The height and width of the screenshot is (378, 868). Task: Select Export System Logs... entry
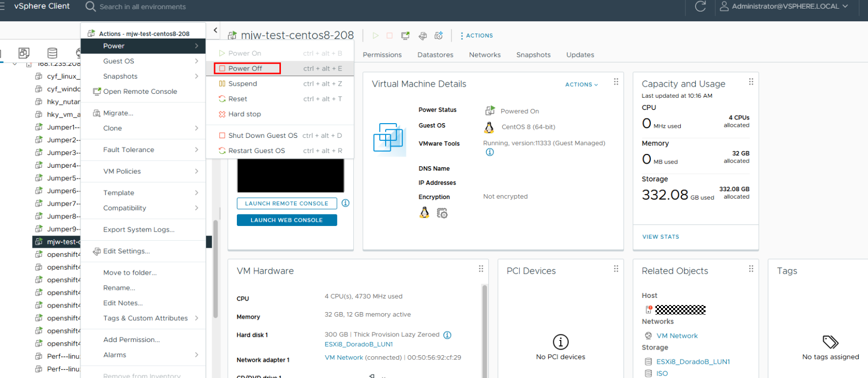click(x=143, y=230)
